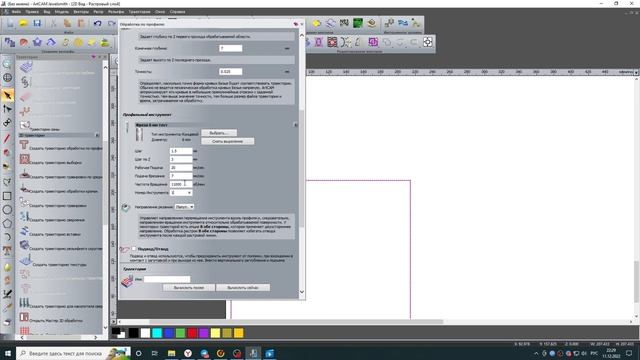Screen dimensions: 640x360
Task: Click the stepover input field
Action: click(x=181, y=151)
